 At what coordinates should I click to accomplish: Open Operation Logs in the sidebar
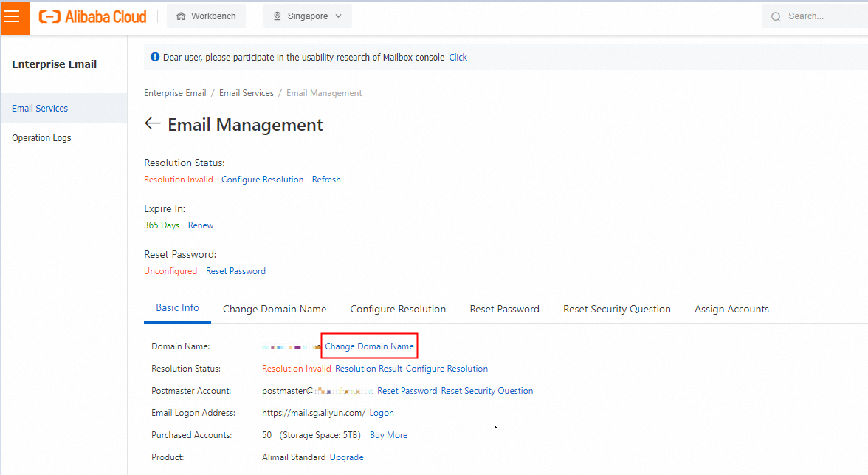[x=41, y=138]
